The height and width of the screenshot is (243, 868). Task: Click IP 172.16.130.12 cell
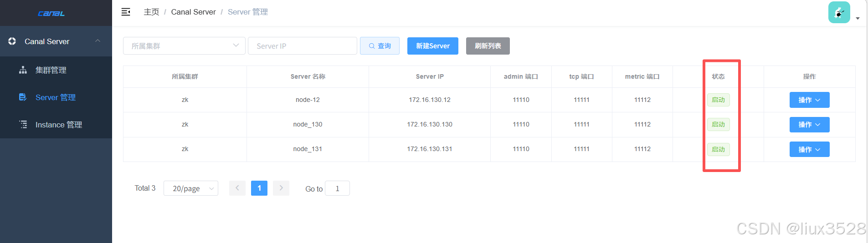[430, 100]
